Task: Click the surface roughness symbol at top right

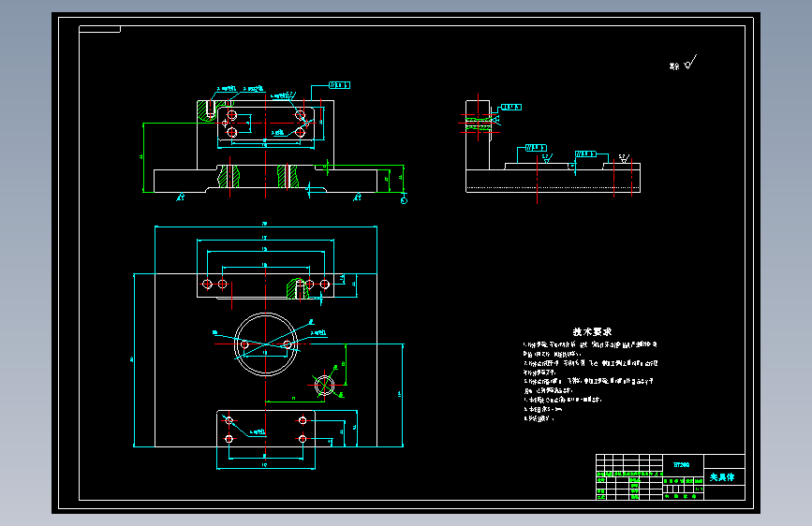Action: tap(690, 62)
